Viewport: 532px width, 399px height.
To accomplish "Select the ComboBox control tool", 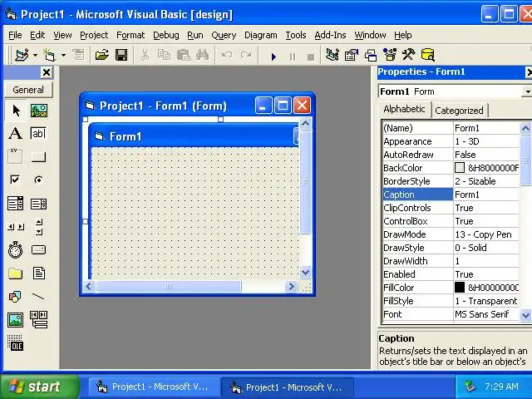I will [16, 204].
